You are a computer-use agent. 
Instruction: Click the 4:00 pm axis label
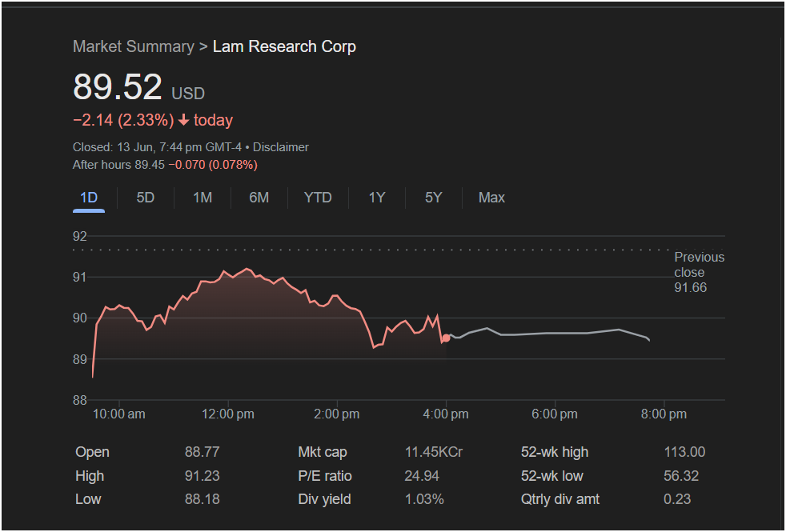446,414
